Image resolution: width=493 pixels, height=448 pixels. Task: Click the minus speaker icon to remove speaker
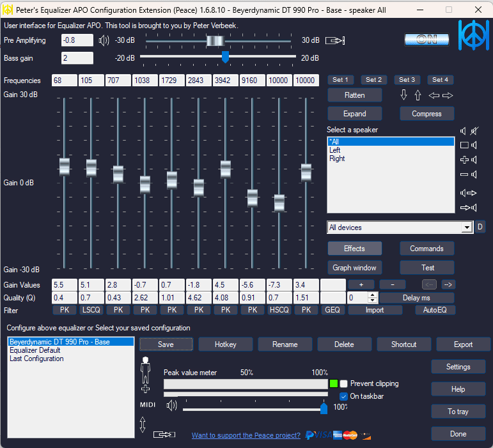click(469, 174)
